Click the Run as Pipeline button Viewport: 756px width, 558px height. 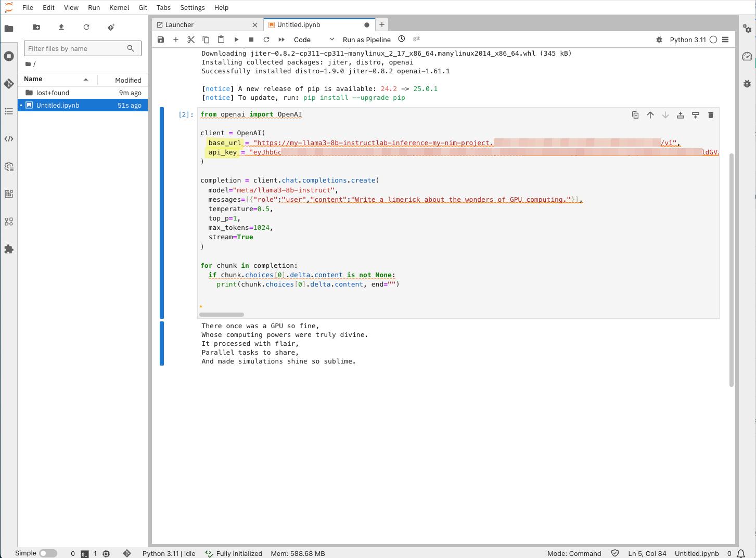366,40
